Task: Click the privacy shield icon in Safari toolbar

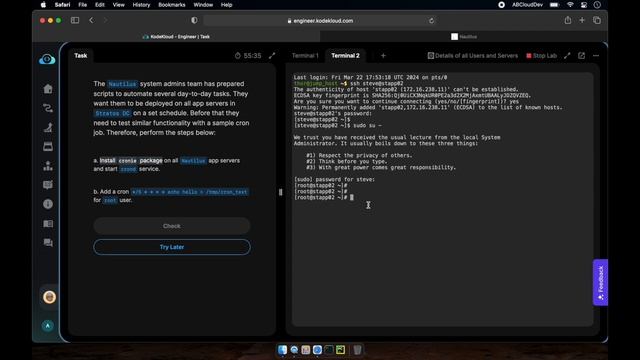Action: tap(194, 20)
